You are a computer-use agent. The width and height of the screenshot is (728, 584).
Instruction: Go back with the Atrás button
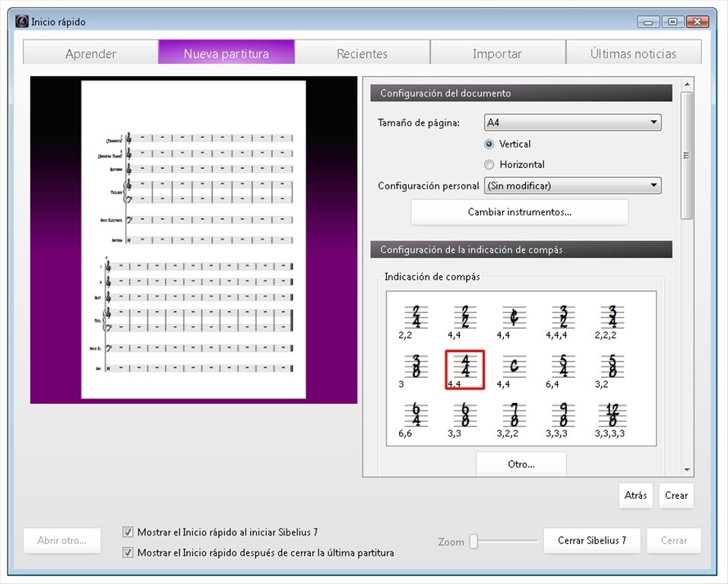point(635,496)
